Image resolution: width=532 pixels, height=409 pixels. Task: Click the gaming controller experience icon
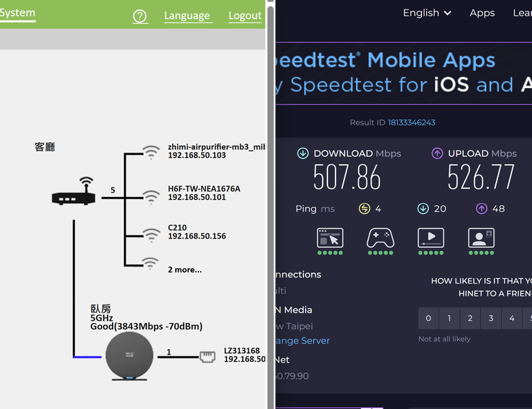pos(381,238)
